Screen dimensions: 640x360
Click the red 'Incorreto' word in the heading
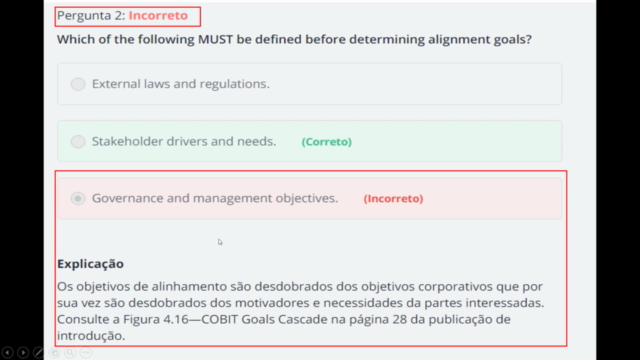(x=158, y=16)
